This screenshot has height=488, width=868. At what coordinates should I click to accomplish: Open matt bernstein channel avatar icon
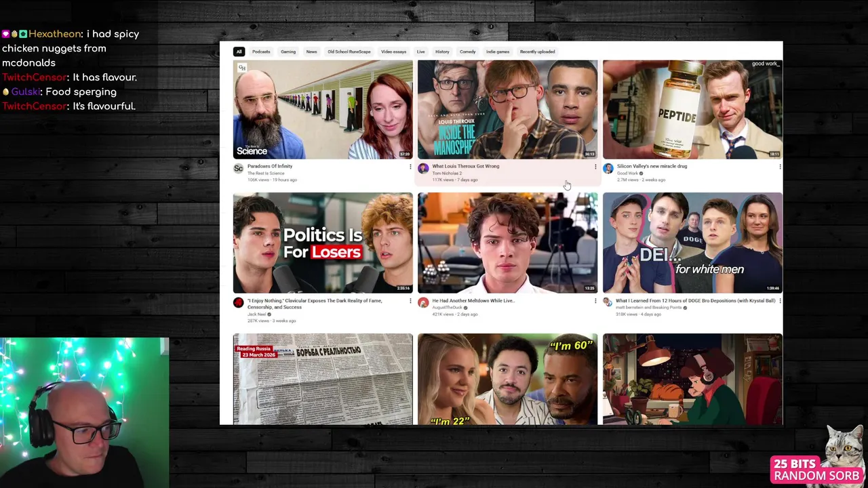click(608, 303)
